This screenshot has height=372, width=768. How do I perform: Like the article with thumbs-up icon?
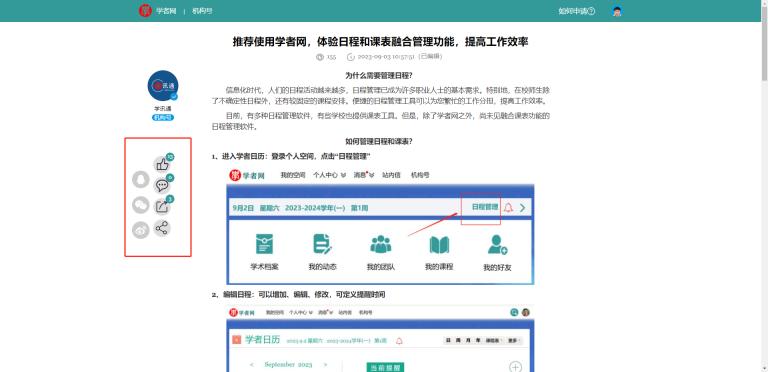(x=162, y=165)
